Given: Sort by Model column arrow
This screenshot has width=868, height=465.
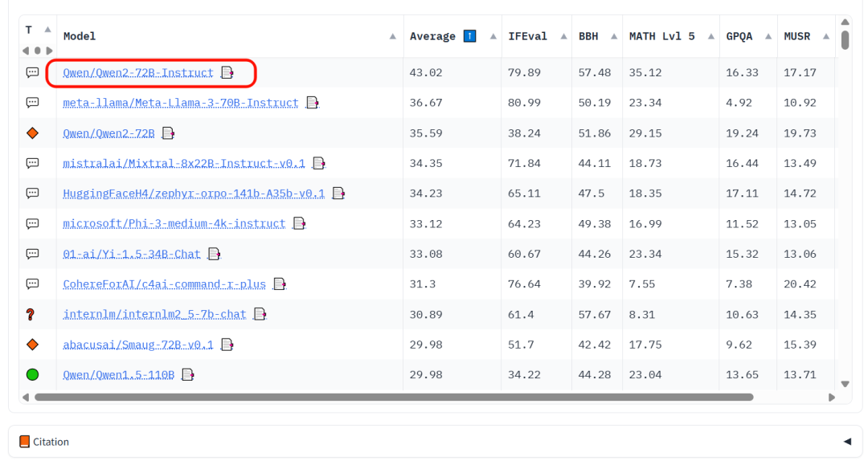Looking at the screenshot, I should tap(392, 36).
